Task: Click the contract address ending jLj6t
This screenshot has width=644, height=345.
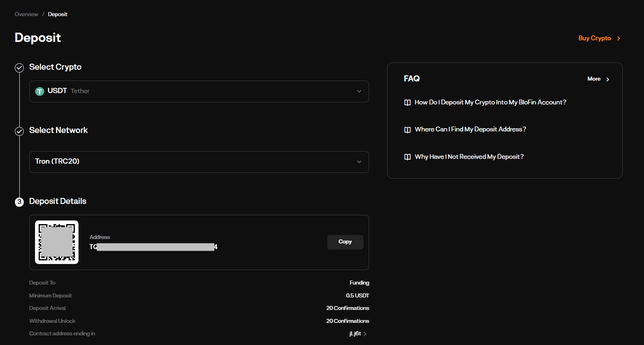Action: 355,334
